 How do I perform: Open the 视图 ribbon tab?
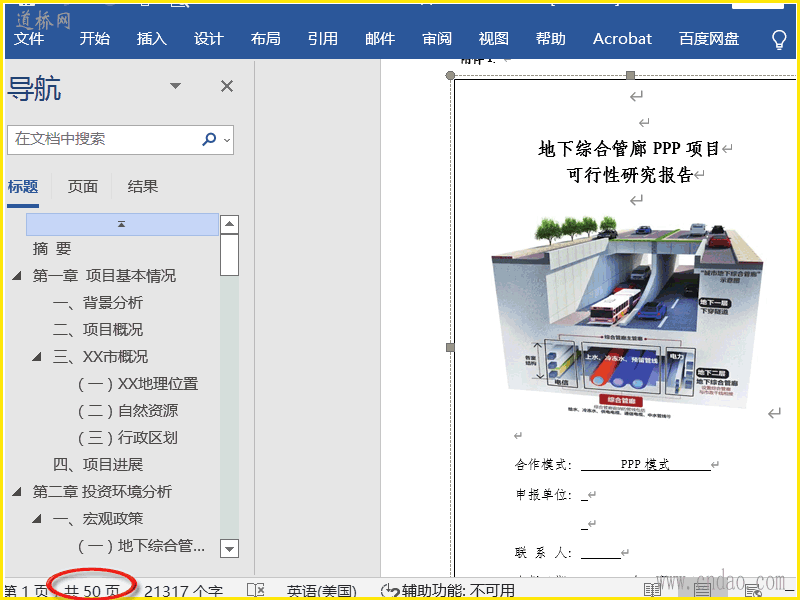[494, 39]
